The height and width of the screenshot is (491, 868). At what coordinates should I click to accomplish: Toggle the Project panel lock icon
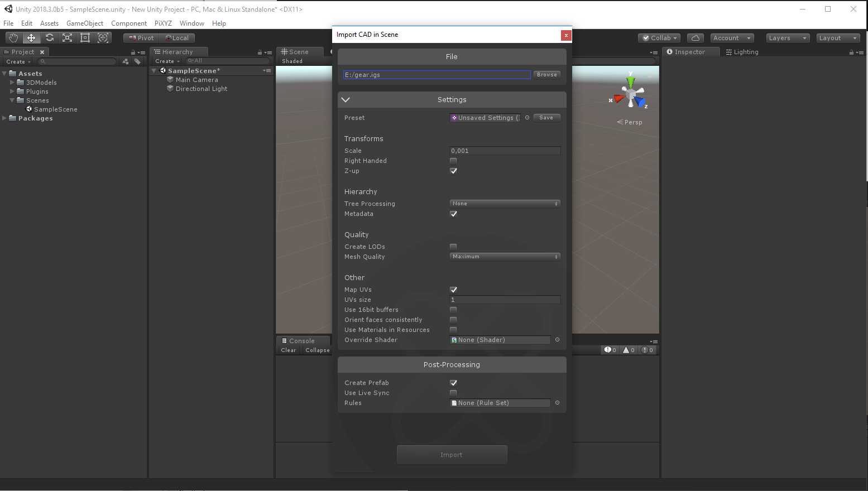(133, 52)
